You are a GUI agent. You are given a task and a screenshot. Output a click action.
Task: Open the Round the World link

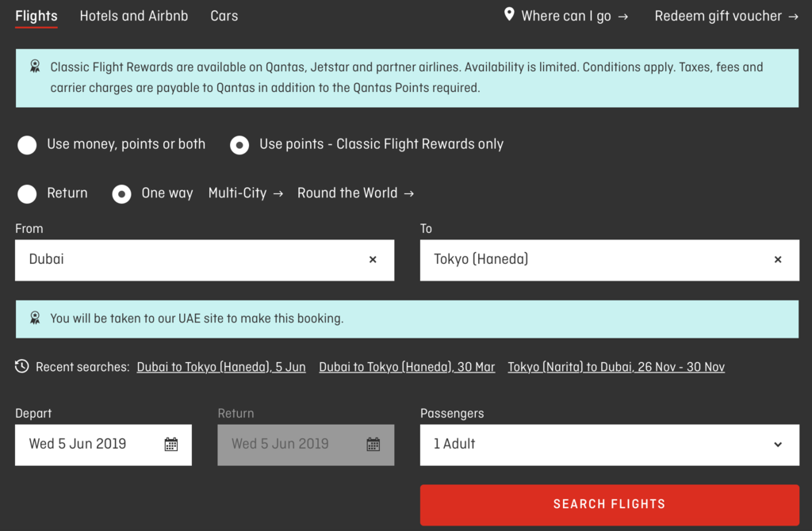pos(355,193)
